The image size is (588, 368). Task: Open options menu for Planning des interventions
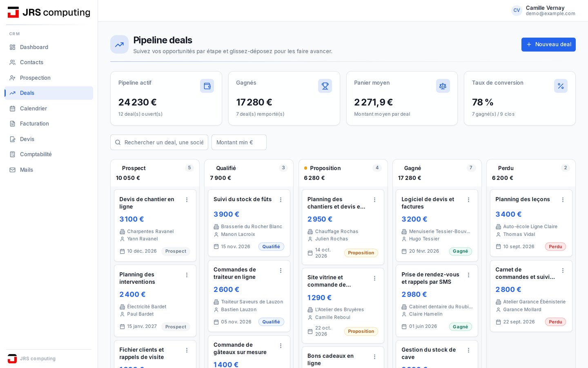point(187,275)
